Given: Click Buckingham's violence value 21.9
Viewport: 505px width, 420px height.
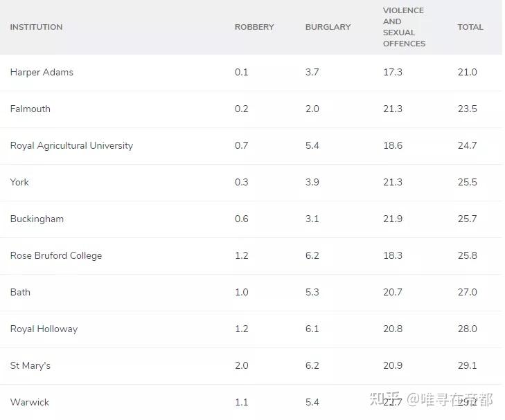Looking at the screenshot, I should pos(392,219).
